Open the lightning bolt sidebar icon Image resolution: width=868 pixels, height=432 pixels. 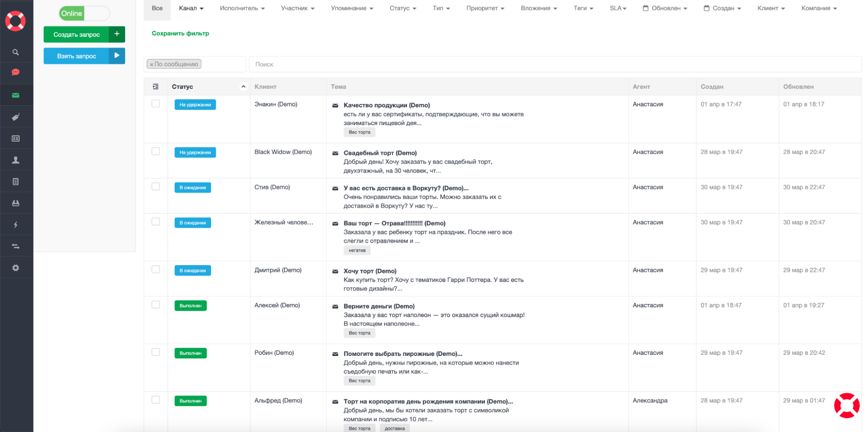tap(16, 225)
